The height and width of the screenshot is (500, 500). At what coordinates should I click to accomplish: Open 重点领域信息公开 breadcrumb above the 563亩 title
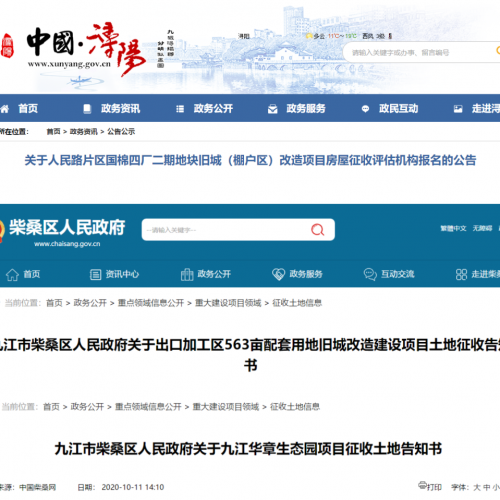(151, 303)
